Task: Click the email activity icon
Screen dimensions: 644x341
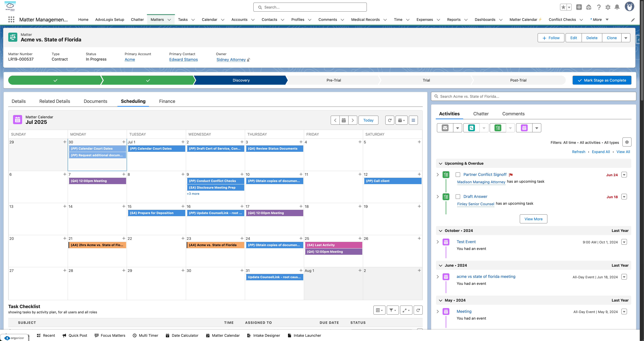Action: click(x=445, y=128)
